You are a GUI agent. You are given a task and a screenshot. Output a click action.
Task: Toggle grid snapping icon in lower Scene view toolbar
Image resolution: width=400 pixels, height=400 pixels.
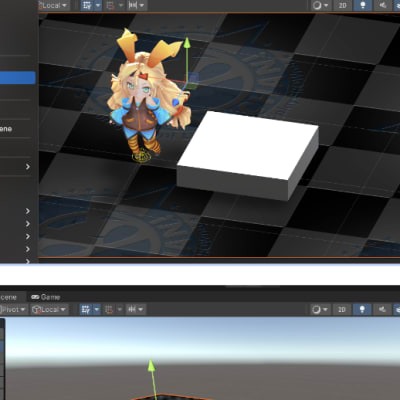pos(109,310)
